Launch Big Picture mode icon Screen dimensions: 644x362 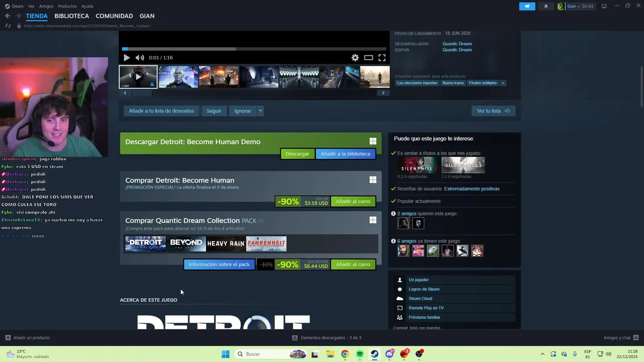pyautogui.click(x=604, y=6)
